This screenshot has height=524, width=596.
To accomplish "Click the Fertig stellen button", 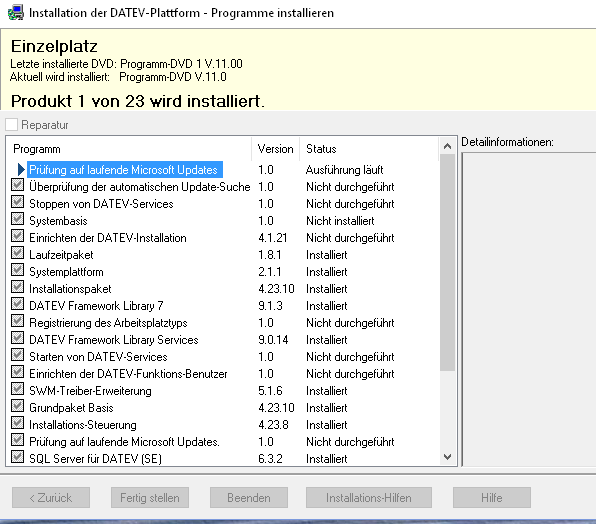I will (150, 498).
